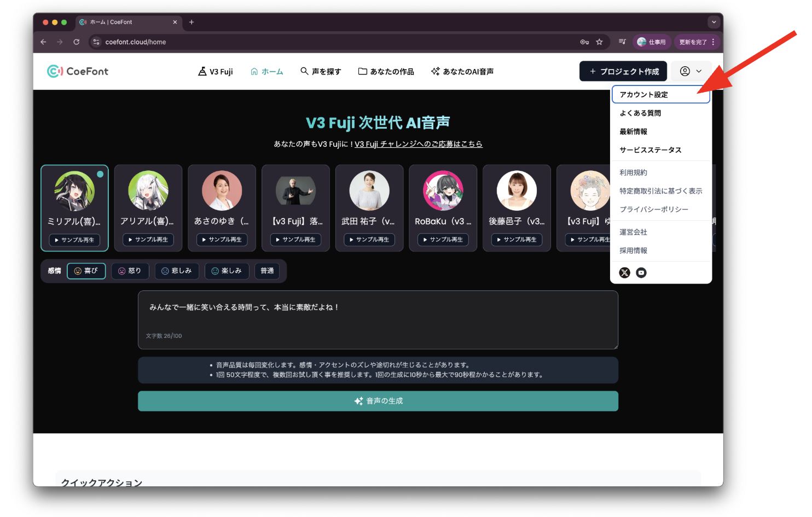Open よくある質問 menu entry

[640, 113]
